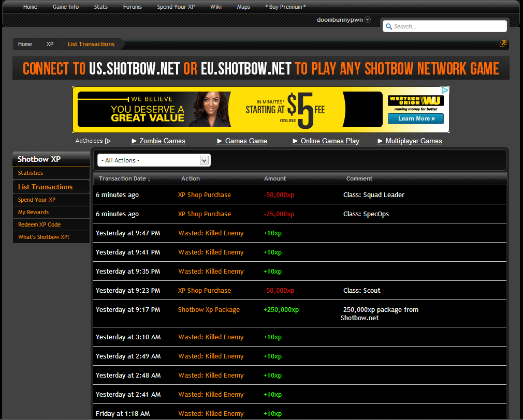Open the Multiplayer Games ad link

410,141
